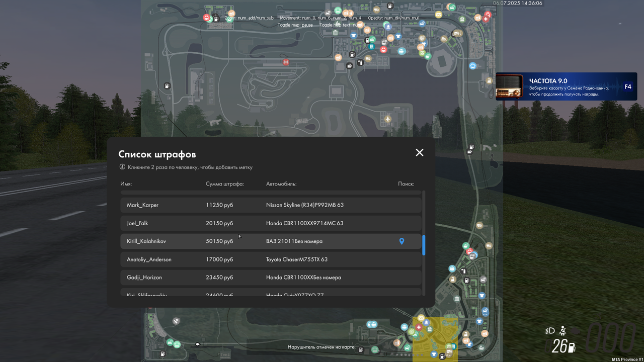644x362 pixels.
Task: Click the red crossed-tools workshop icon on map
Action: click(x=286, y=62)
